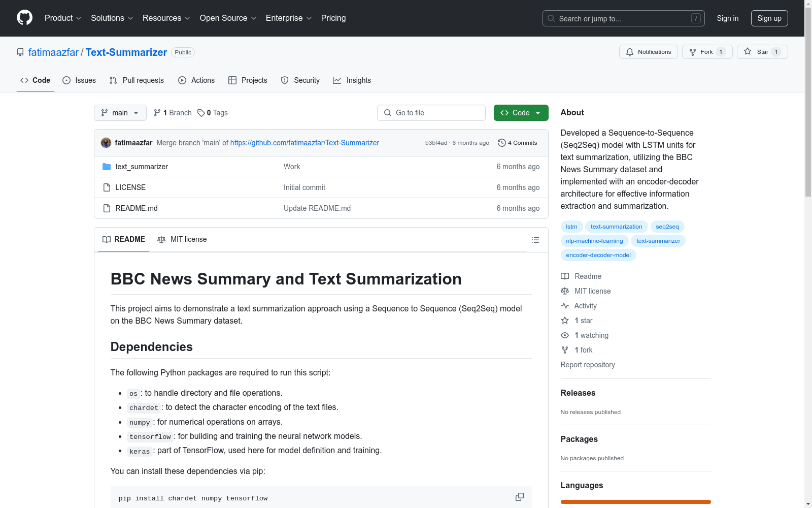Image resolution: width=812 pixels, height=508 pixels.
Task: Switch to the MIT license tab
Action: [x=182, y=239]
